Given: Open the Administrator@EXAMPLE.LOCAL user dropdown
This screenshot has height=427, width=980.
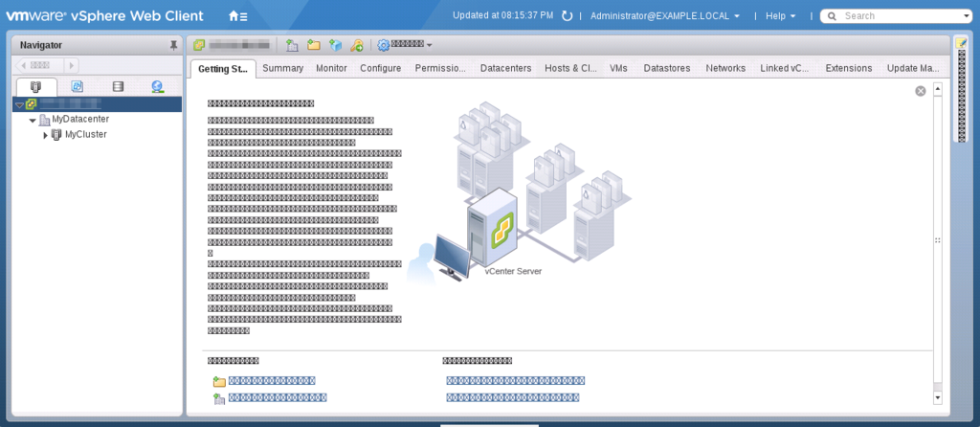Looking at the screenshot, I should [666, 16].
